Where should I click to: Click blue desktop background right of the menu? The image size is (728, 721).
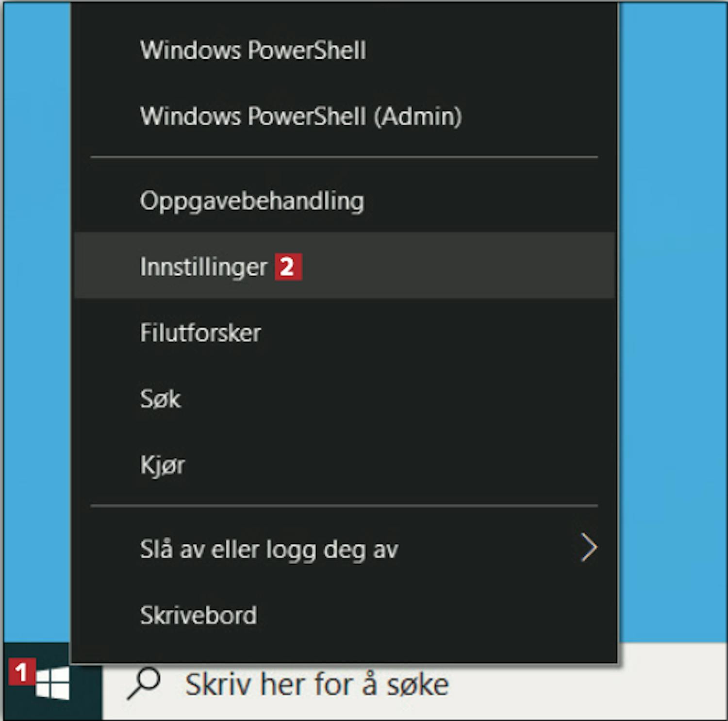click(673, 320)
